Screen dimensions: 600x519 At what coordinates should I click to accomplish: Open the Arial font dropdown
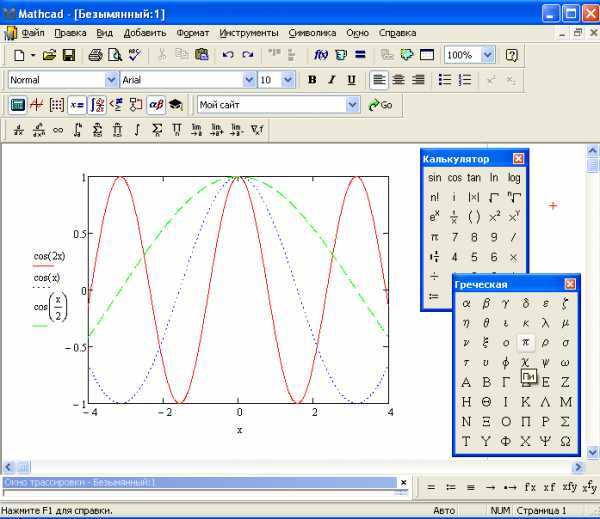click(x=249, y=80)
